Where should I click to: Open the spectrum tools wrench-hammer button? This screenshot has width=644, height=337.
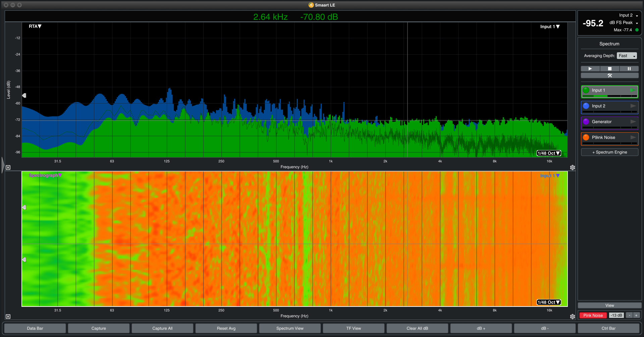[x=610, y=75]
